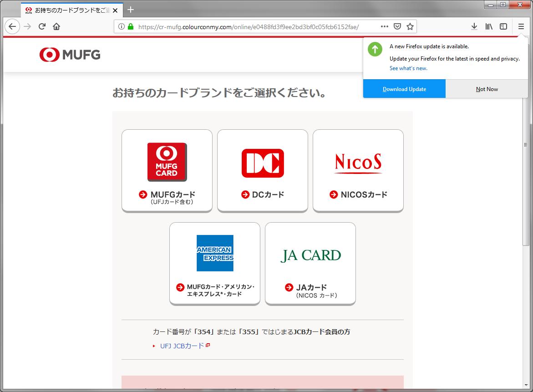Click the page heading お持ちのカードブランドをご選択ください
Screen dimensions: 533x392
(219, 92)
